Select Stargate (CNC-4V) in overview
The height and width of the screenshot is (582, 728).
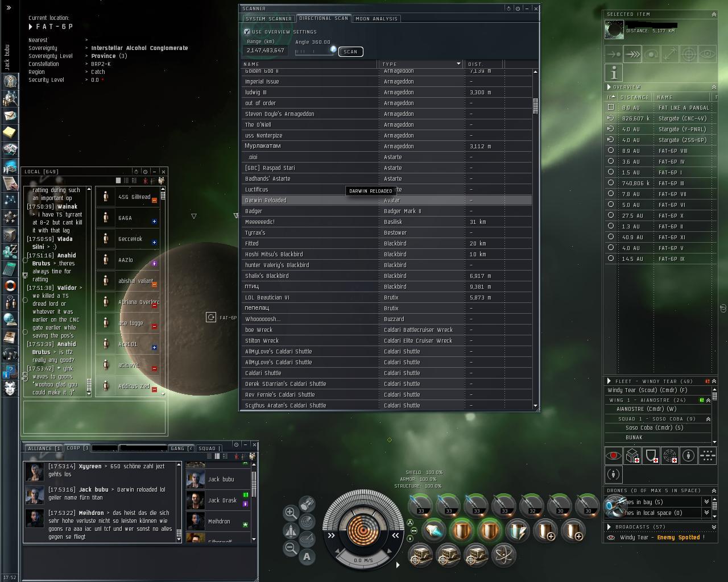pos(660,118)
